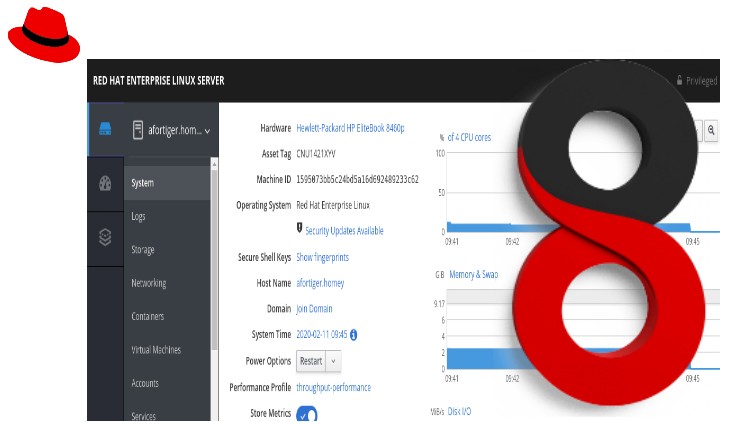Image resolution: width=750 pixels, height=422 pixels.
Task: Click the magnifier zoom icon above CPU graph
Action: 711,130
